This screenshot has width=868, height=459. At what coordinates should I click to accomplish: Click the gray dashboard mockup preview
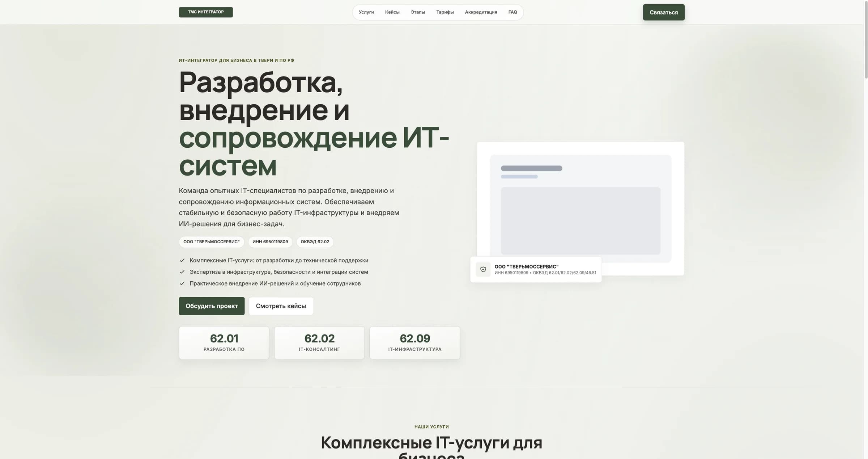580,209
